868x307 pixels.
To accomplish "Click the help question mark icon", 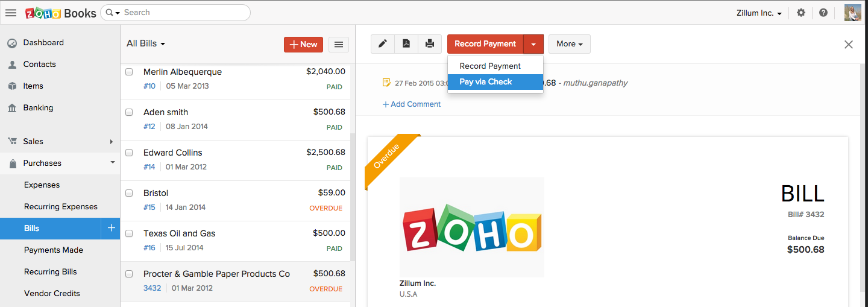I will [x=823, y=13].
